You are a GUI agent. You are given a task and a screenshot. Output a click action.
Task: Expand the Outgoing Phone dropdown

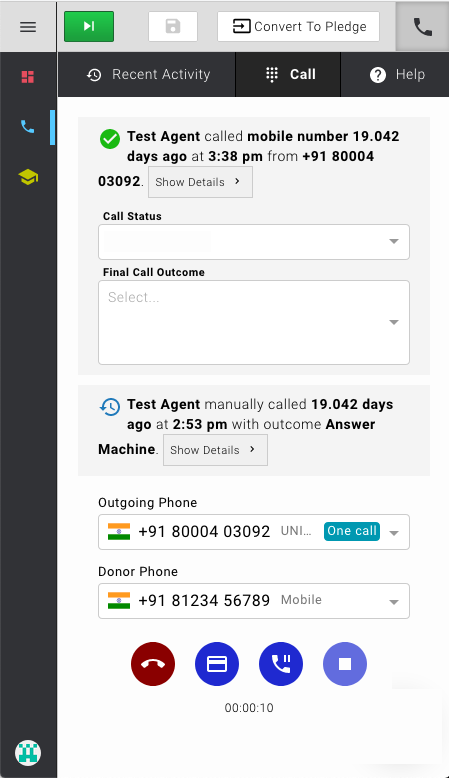[x=254, y=532]
